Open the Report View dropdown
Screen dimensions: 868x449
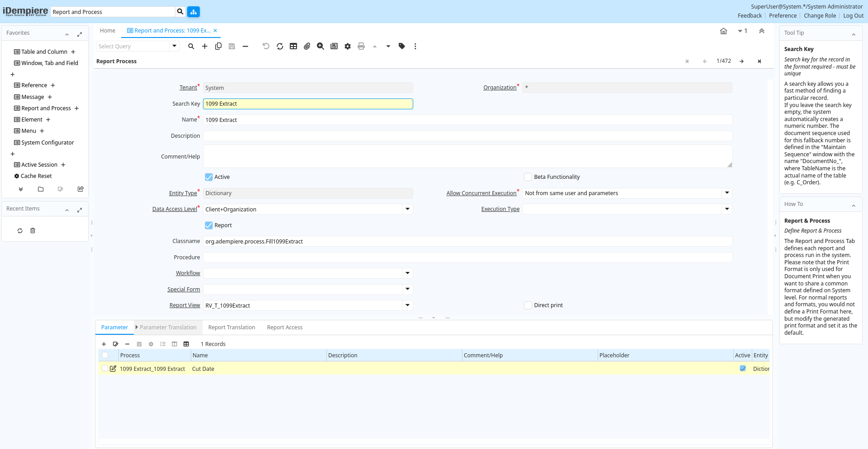pos(407,305)
